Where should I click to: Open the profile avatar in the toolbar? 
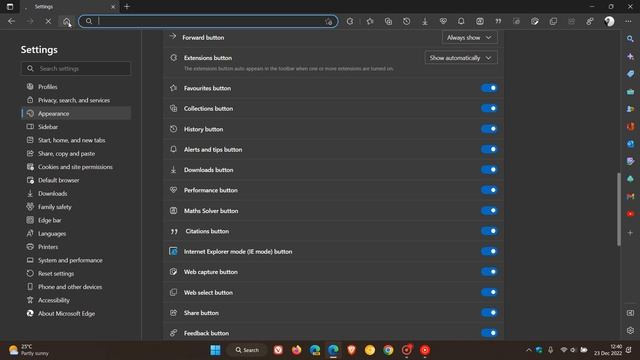point(609,21)
